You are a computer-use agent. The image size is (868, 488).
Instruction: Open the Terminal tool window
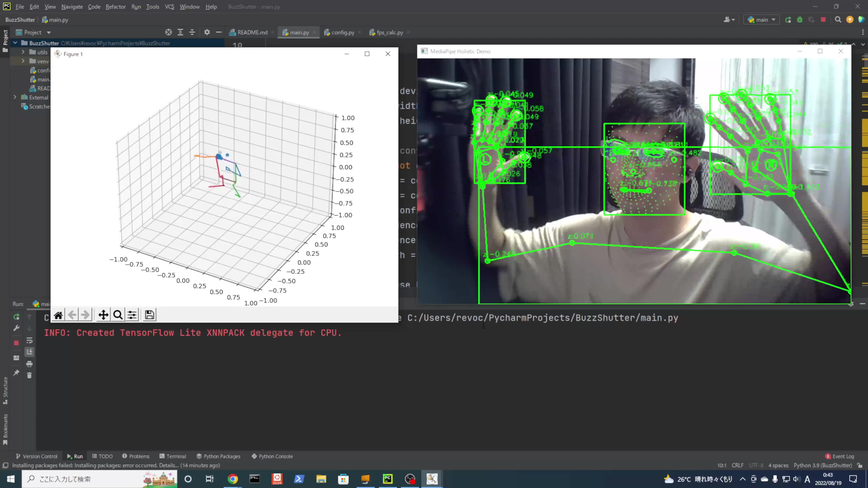tap(173, 456)
